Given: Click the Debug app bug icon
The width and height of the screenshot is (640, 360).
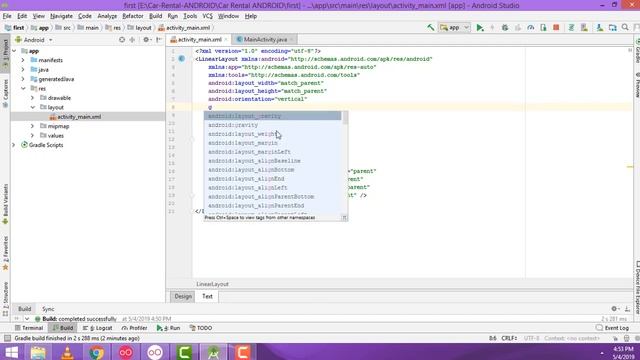Looking at the screenshot, I should 505,28.
